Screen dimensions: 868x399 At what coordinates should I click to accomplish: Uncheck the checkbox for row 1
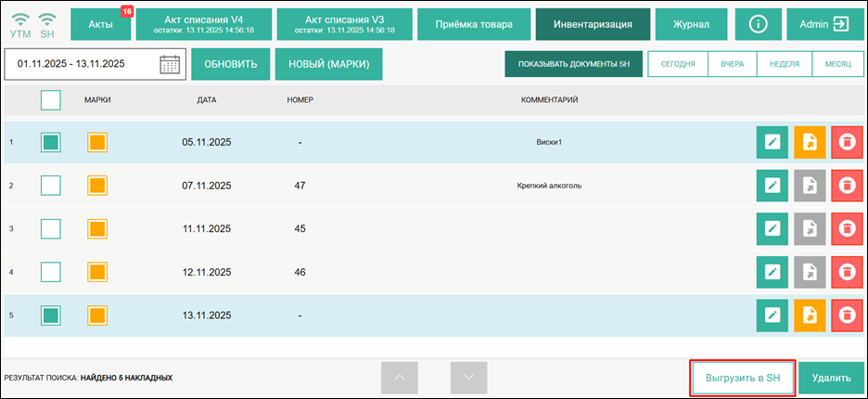coord(51,142)
